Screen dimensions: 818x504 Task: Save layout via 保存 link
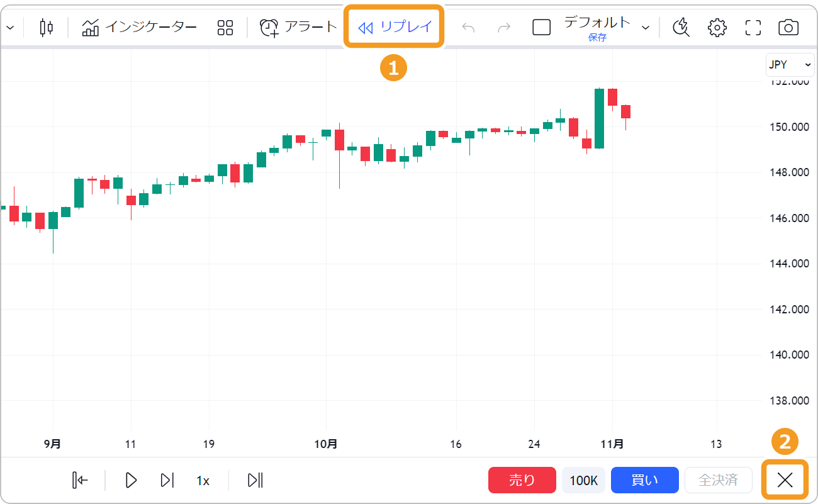[597, 38]
